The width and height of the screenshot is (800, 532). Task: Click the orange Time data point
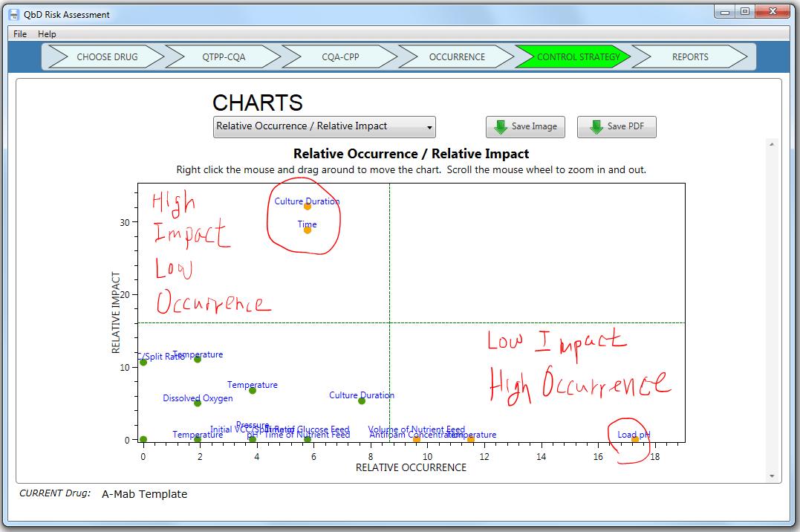tap(307, 230)
